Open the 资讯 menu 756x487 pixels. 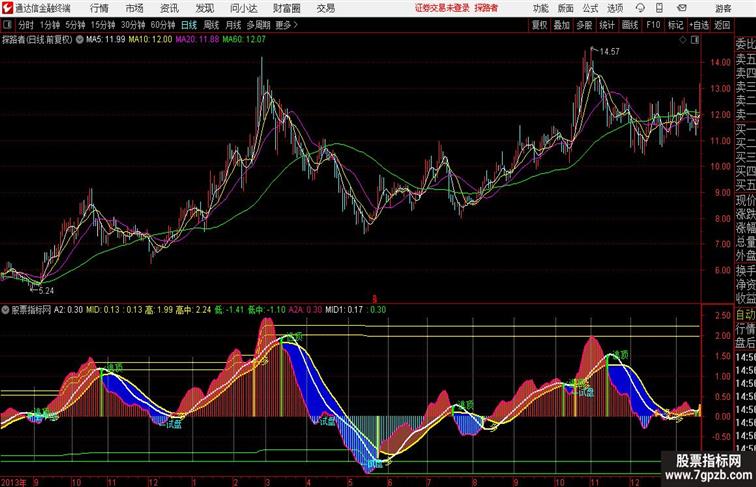tap(169, 8)
